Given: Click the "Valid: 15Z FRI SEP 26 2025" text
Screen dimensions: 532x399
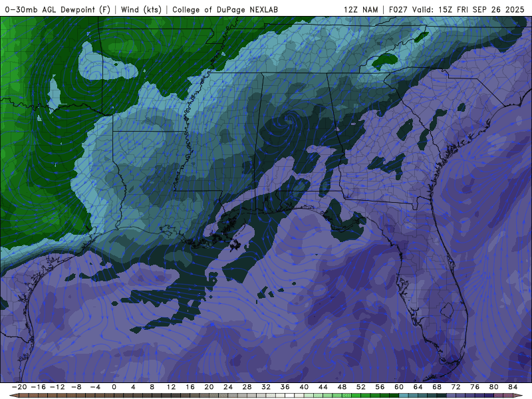Looking at the screenshot, I should [x=468, y=9].
